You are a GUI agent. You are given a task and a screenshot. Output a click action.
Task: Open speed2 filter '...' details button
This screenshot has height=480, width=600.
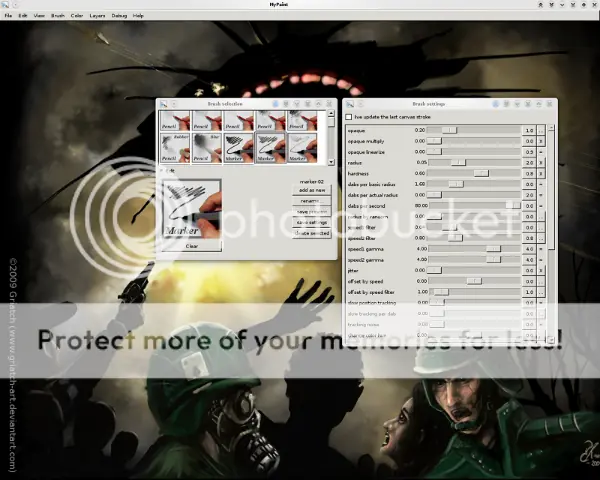(541, 238)
